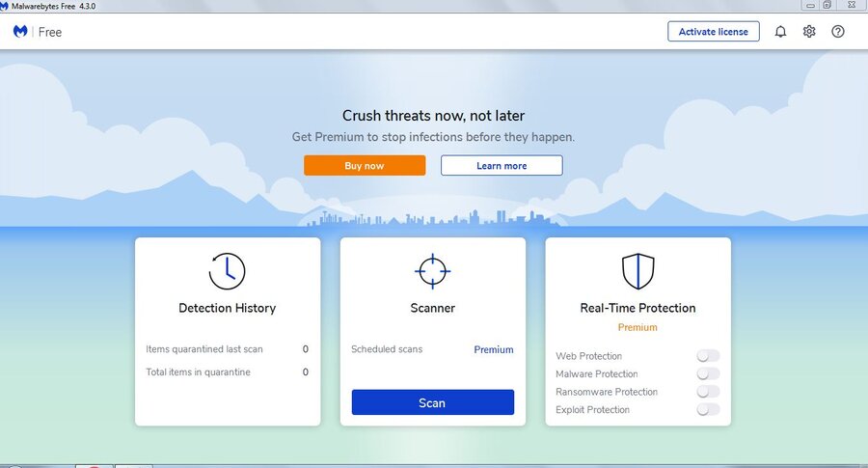868x468 pixels.
Task: Click the 'Crush threats now, not later' heading
Action: (433, 116)
